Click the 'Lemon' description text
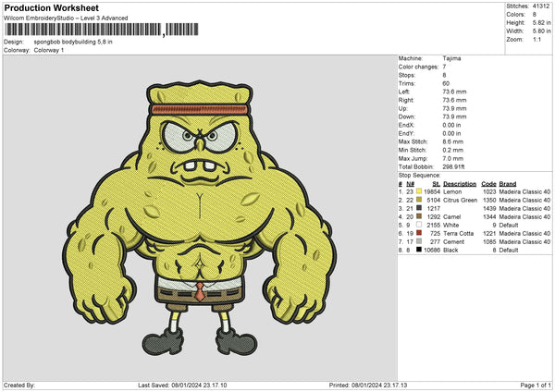 pos(452,191)
